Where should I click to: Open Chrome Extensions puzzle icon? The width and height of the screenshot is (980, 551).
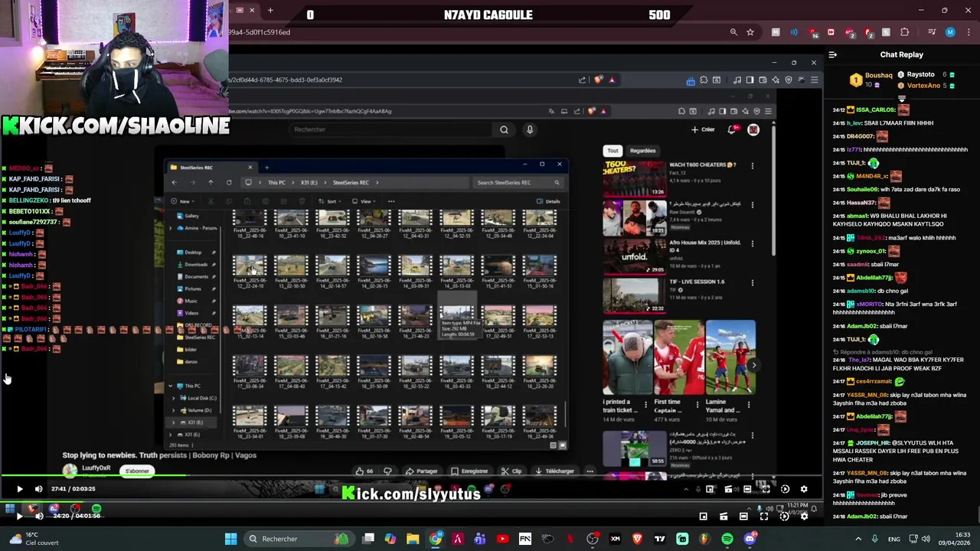(904, 32)
